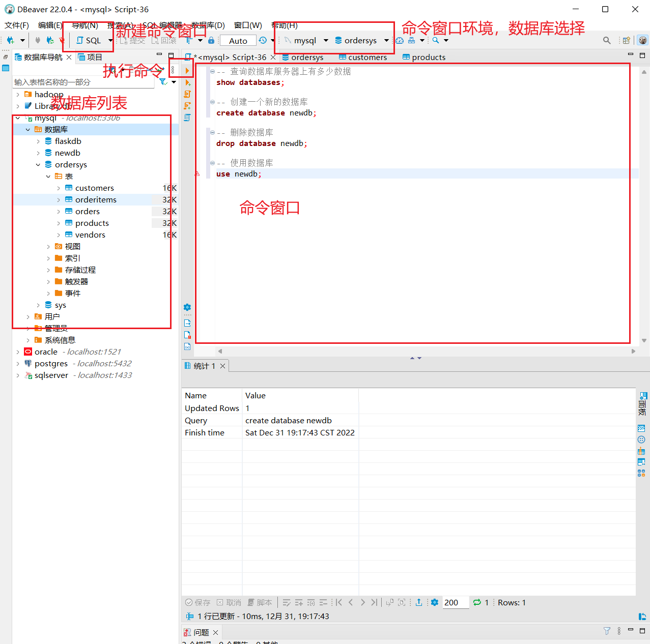Open the 窗口(W) menu
This screenshot has height=644, width=650.
click(248, 25)
